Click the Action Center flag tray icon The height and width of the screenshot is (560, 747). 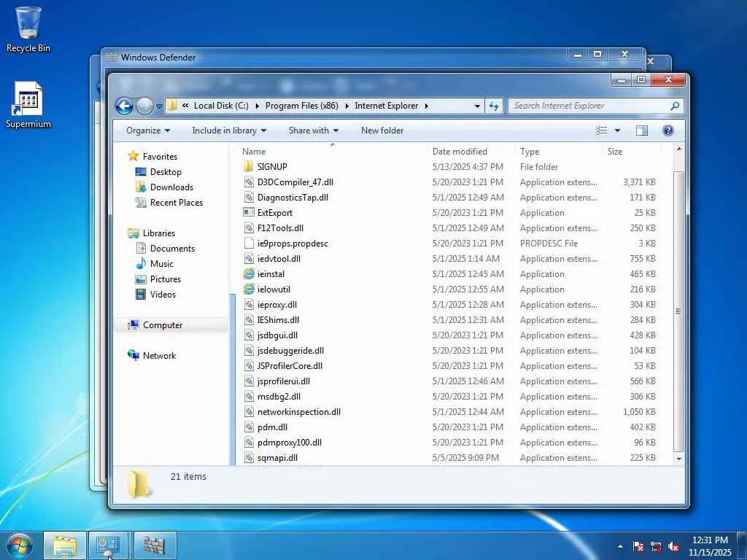coord(638,546)
